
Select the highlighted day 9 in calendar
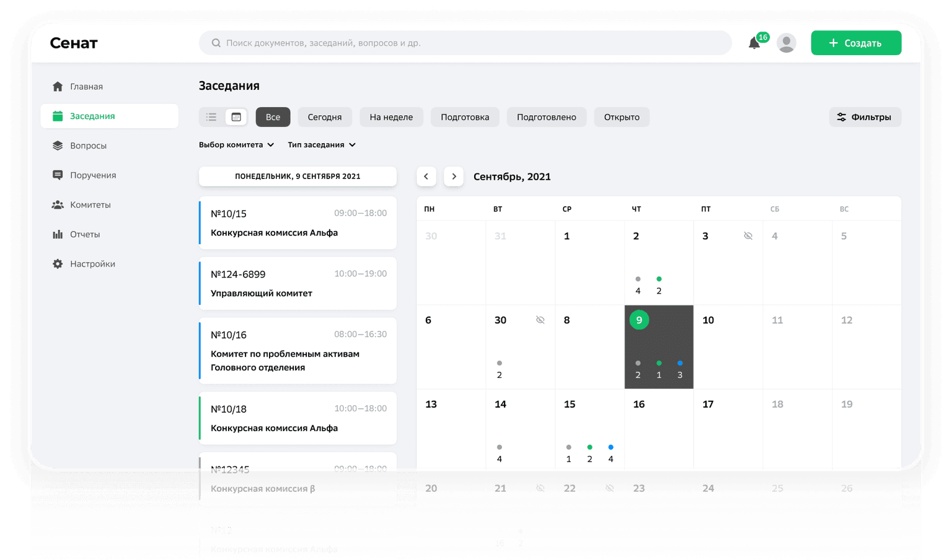click(659, 347)
